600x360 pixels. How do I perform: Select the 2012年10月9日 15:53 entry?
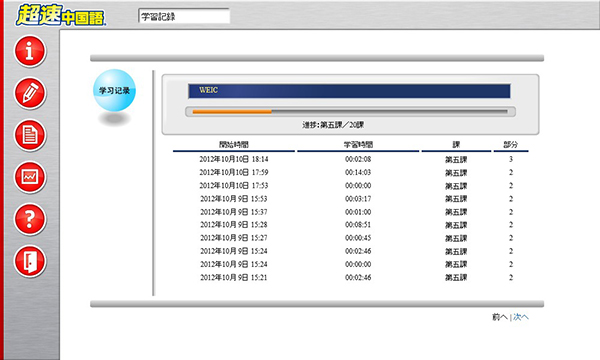(234, 199)
